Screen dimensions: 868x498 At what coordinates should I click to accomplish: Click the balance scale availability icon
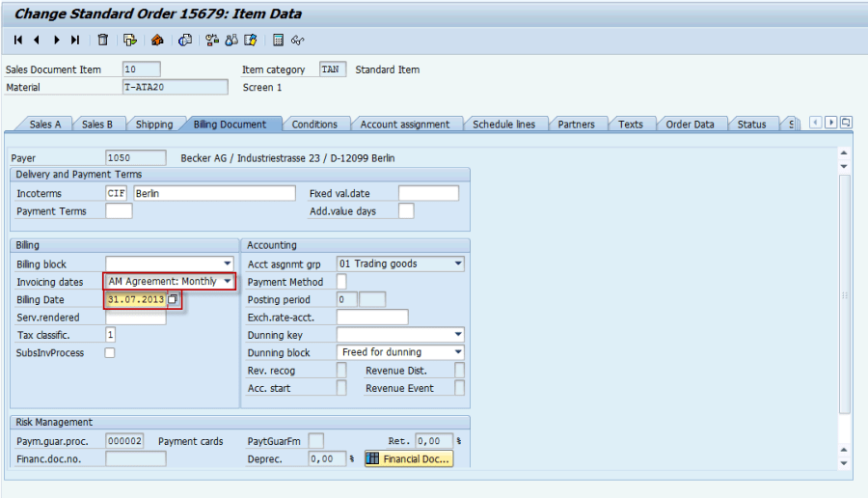[x=212, y=40]
